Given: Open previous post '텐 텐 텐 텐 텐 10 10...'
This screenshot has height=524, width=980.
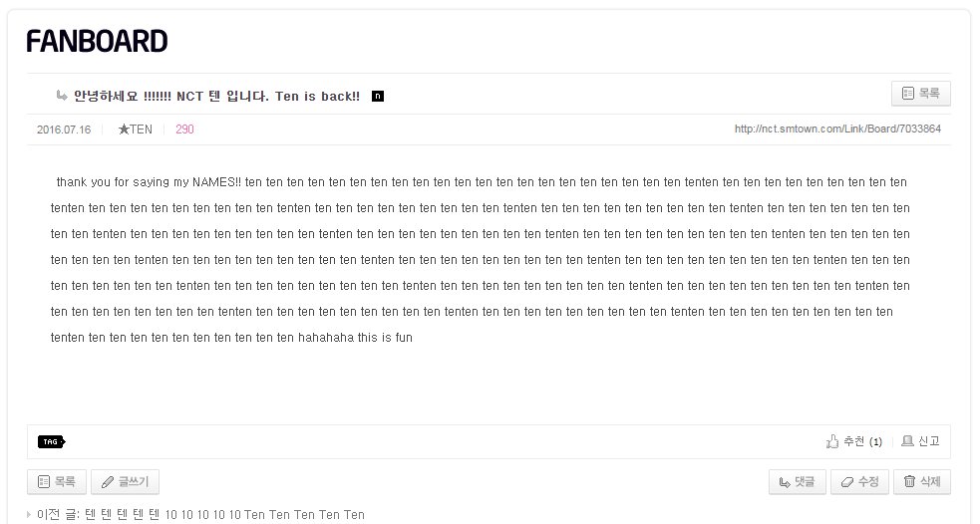Looking at the screenshot, I should [x=224, y=515].
